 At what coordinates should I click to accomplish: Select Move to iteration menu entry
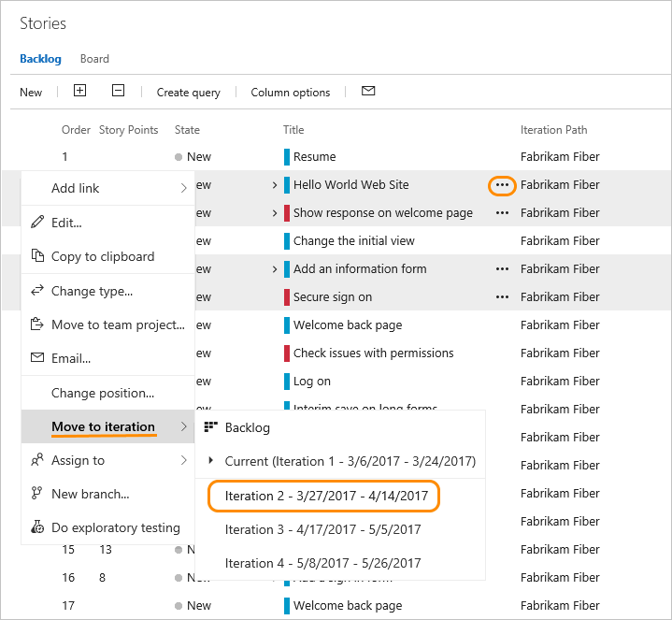pos(108,426)
